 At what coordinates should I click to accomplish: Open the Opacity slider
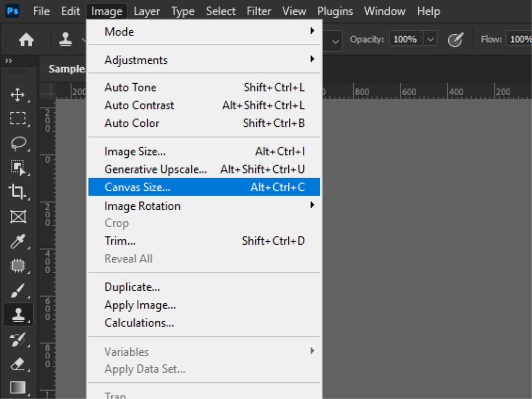(x=430, y=39)
